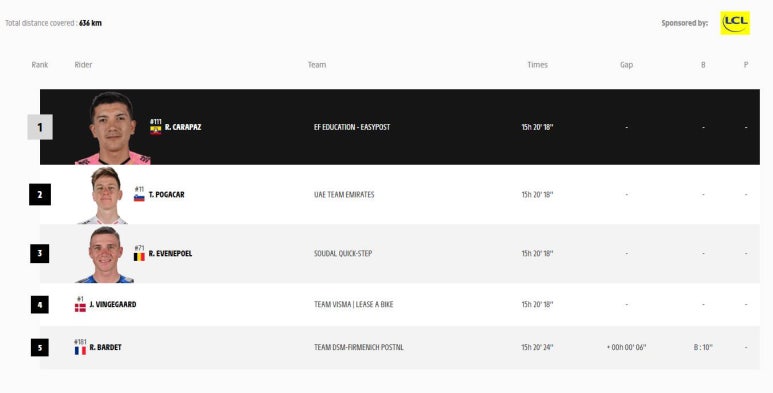Image resolution: width=773 pixels, height=393 pixels.
Task: Click the LCL sponsor logo
Action: tap(735, 23)
